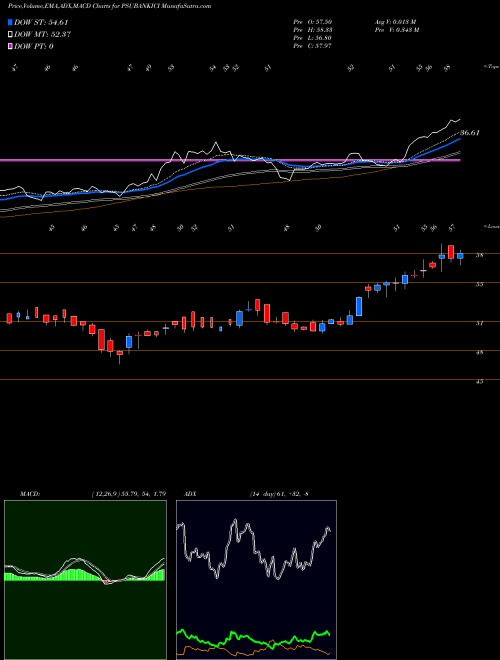Click the Pre C: 57.97 value
500x660 pixels.
pyautogui.click(x=313, y=46)
